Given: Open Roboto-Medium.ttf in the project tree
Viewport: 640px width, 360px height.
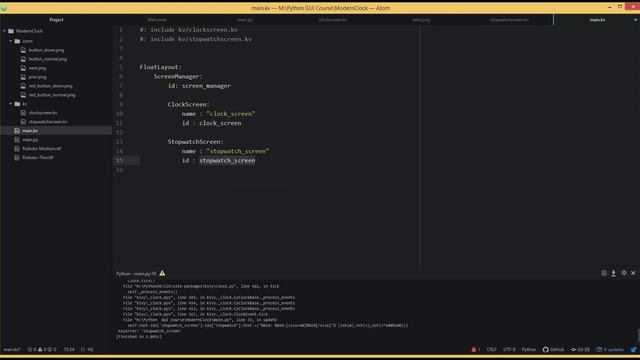Looking at the screenshot, I should click(42, 149).
